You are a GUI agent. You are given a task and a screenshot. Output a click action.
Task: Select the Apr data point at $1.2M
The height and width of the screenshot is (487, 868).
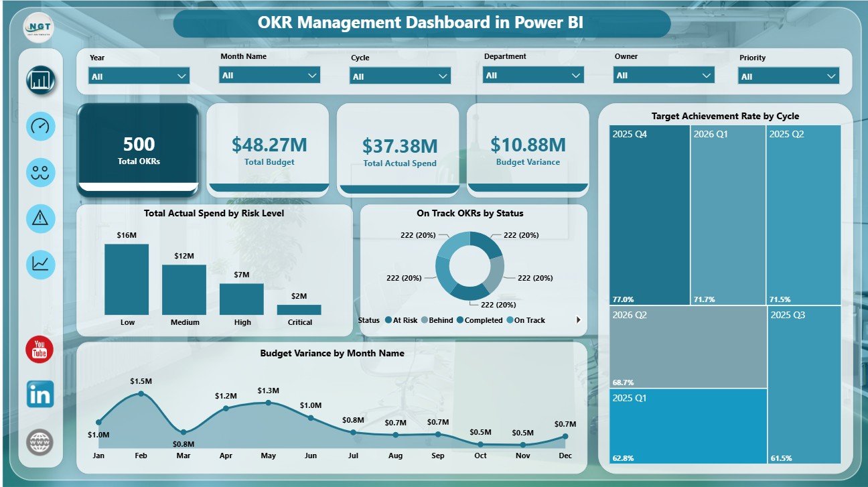click(x=226, y=408)
